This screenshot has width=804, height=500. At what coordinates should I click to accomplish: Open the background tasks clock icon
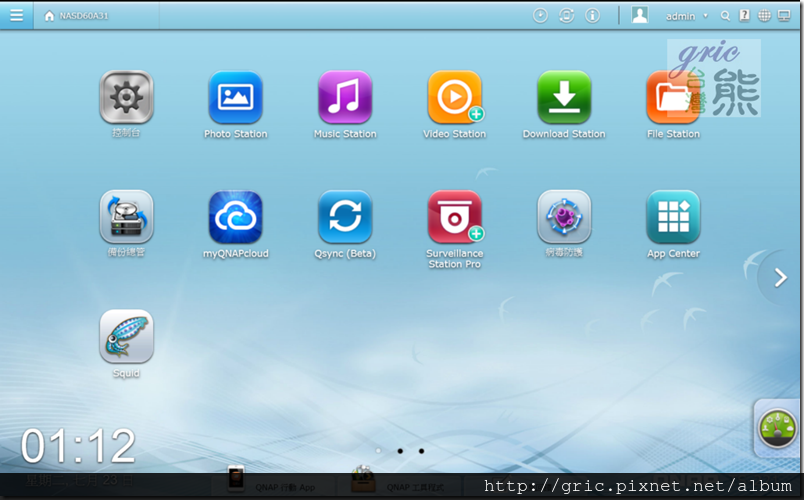[540, 16]
